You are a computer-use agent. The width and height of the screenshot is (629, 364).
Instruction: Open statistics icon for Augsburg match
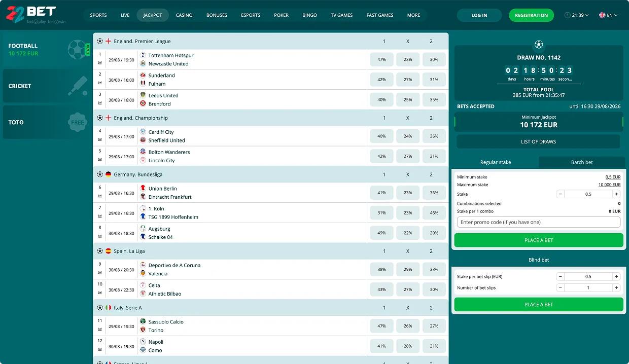(x=100, y=236)
